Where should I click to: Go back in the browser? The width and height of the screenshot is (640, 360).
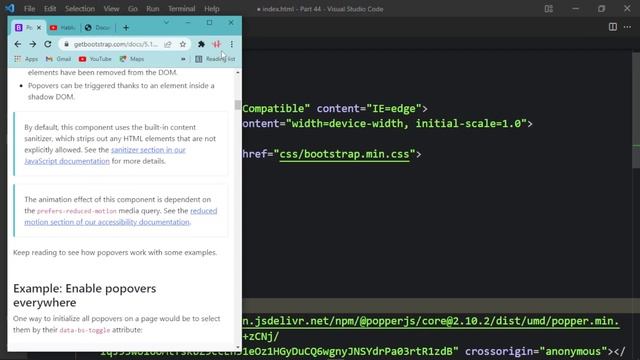click(x=18, y=44)
